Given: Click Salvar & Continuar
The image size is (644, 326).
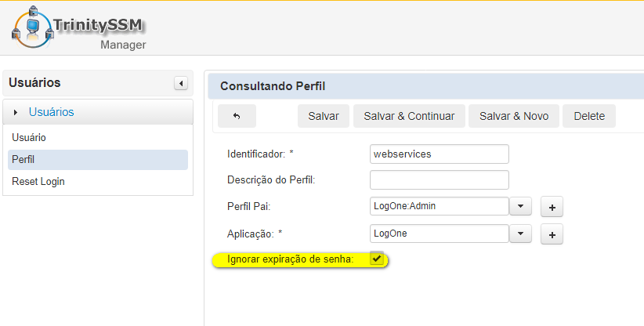Looking at the screenshot, I should (409, 116).
